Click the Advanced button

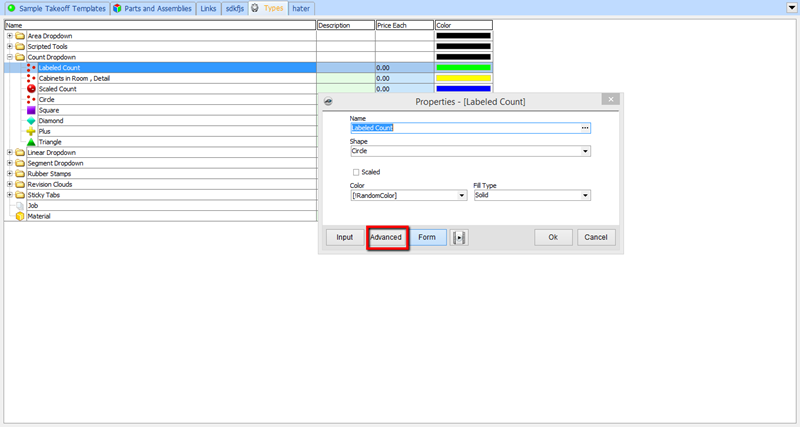click(x=386, y=237)
